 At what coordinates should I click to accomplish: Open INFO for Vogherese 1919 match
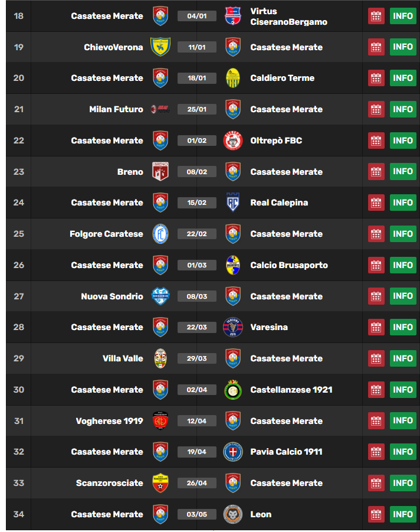(403, 421)
